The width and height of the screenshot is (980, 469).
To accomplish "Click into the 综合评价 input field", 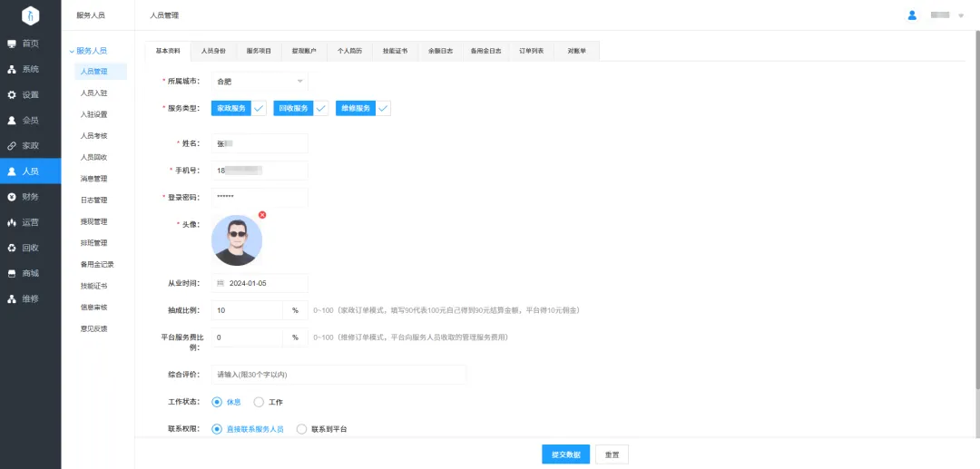I will (x=338, y=375).
